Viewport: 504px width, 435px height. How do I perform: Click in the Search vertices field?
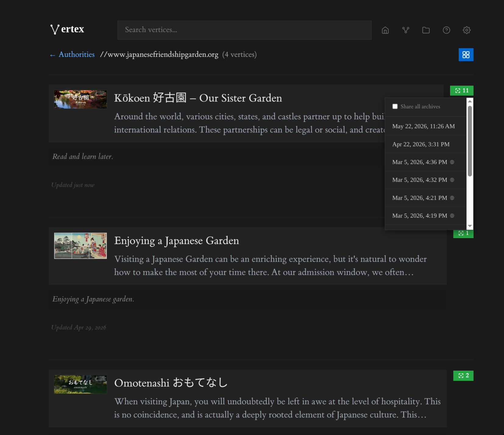244,30
